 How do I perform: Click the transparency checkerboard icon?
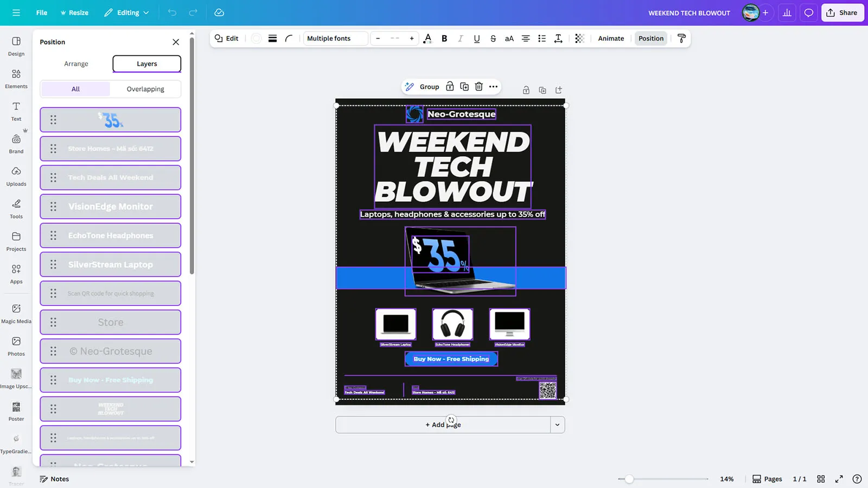click(x=579, y=38)
